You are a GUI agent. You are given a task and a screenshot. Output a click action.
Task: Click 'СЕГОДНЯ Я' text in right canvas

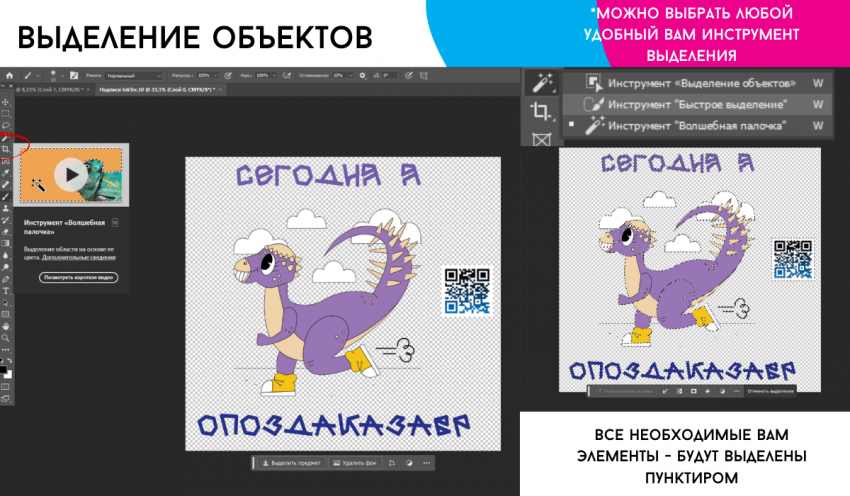pos(677,163)
